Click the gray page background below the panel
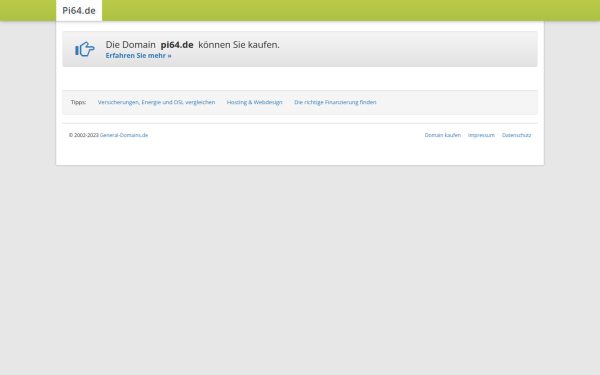The height and width of the screenshot is (375, 600). [300, 268]
